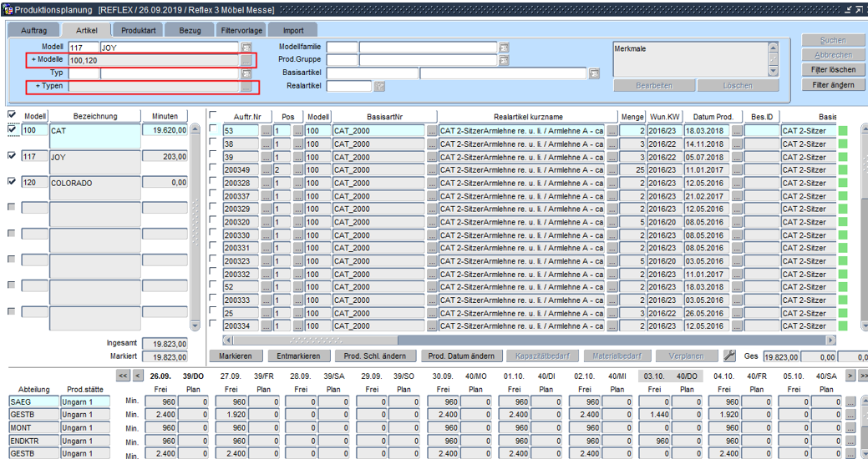868x459 pixels.
Task: Open the Prod.Gruppe lookup list icon
Action: pyautogui.click(x=504, y=60)
